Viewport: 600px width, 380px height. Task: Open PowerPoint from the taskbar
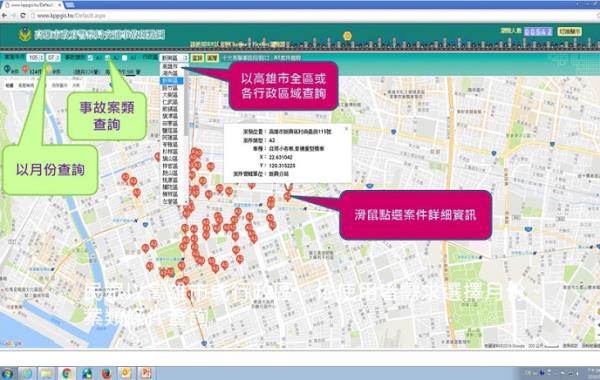pyautogui.click(x=146, y=373)
